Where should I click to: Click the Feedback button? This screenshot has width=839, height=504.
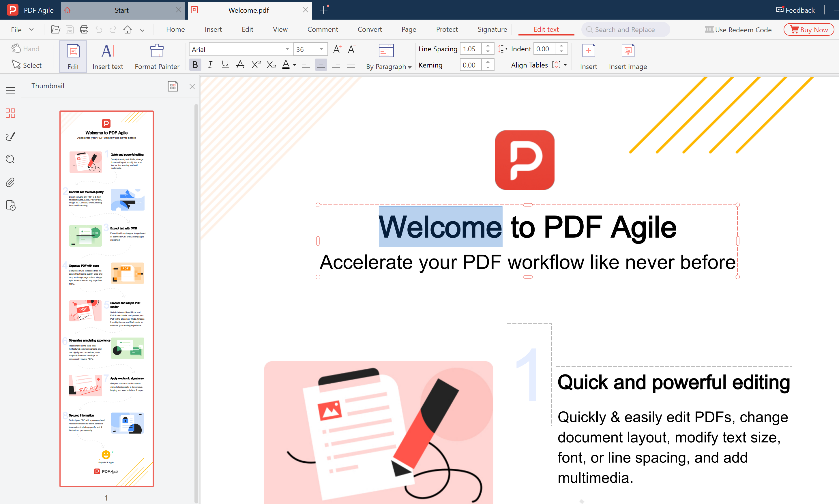(795, 10)
